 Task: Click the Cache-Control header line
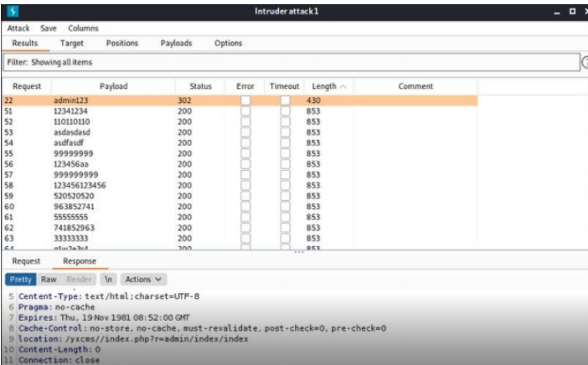202,328
